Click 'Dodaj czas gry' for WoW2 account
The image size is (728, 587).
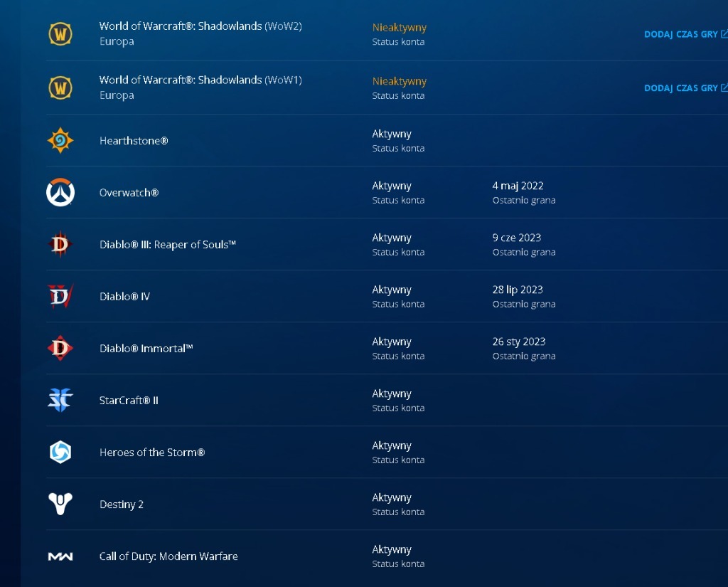(x=686, y=34)
